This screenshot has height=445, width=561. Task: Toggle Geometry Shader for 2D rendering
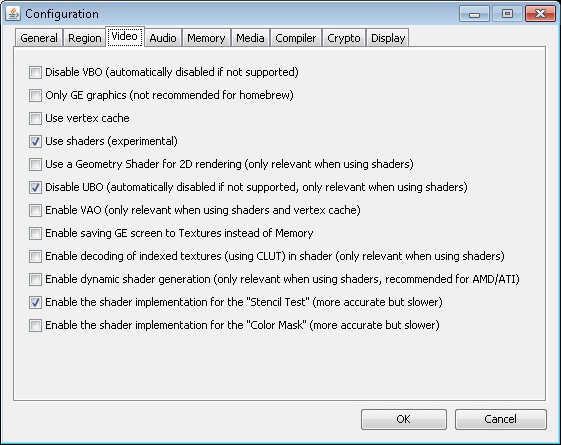coord(35,164)
